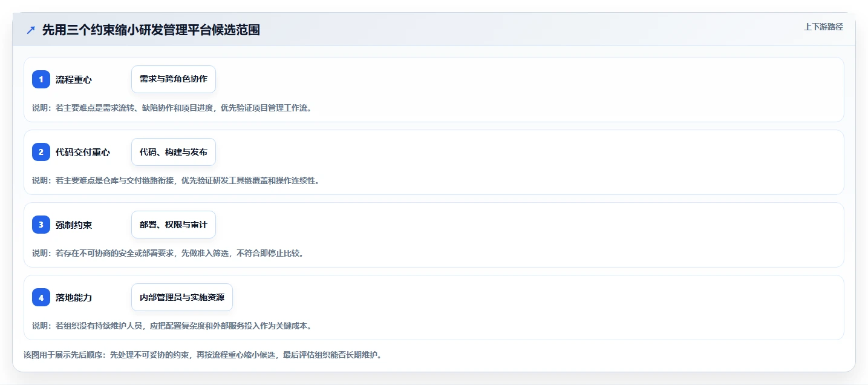
Task: Click the heading 先用三个约束缩小研发管理平台候选范围
Action: pyautogui.click(x=151, y=30)
